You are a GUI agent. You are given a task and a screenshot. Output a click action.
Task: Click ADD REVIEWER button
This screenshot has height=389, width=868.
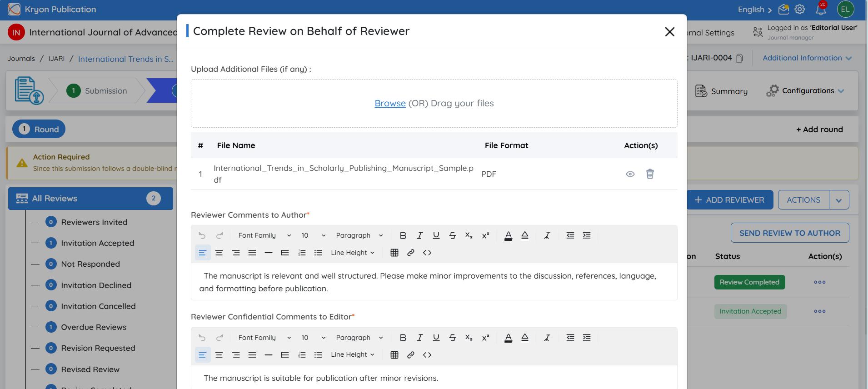(730, 200)
